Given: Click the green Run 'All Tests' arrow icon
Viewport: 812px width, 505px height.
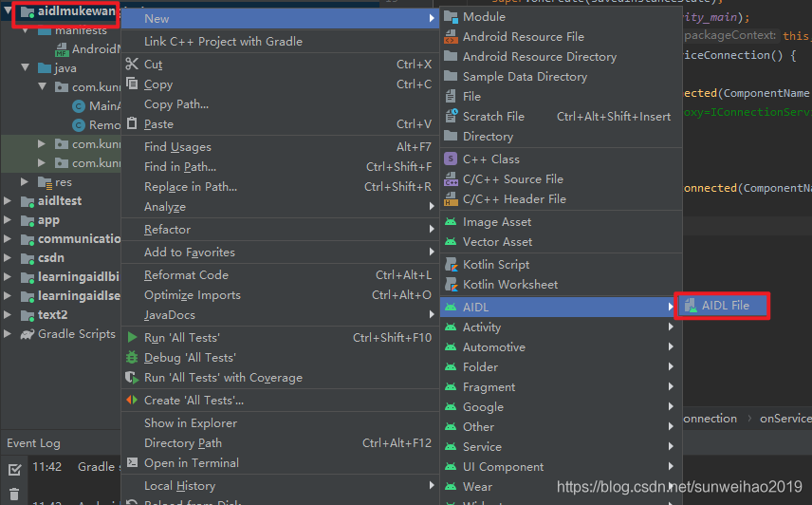Looking at the screenshot, I should pos(132,337).
